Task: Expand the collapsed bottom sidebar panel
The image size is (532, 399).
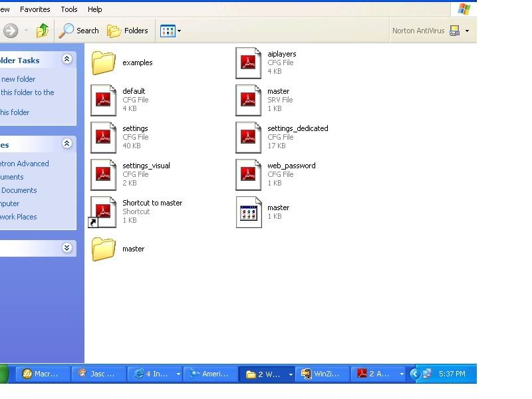Action: (66, 248)
